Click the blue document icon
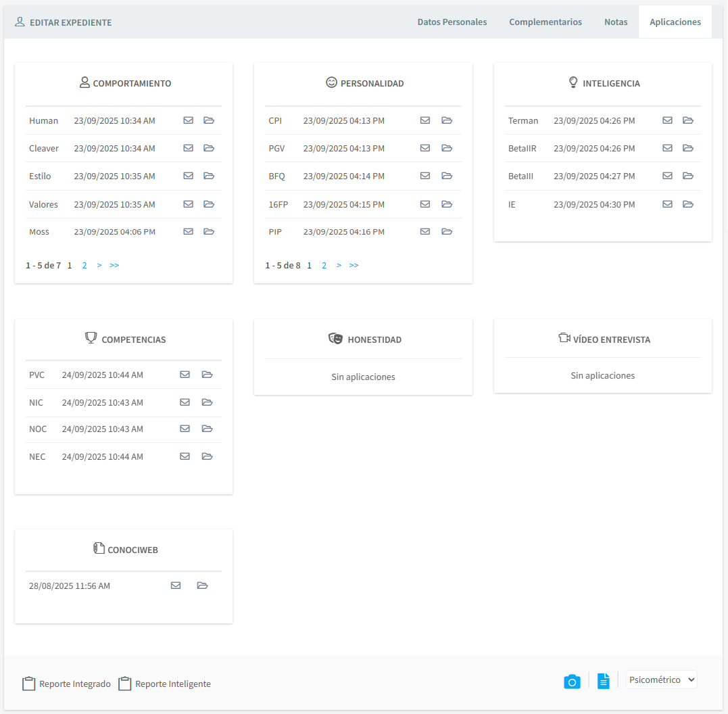This screenshot has height=714, width=728. 604,681
